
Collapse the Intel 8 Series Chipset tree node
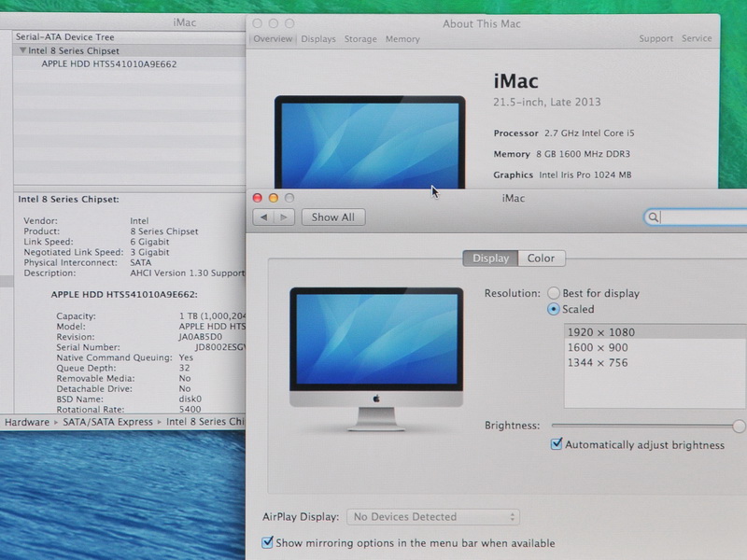(x=22, y=50)
